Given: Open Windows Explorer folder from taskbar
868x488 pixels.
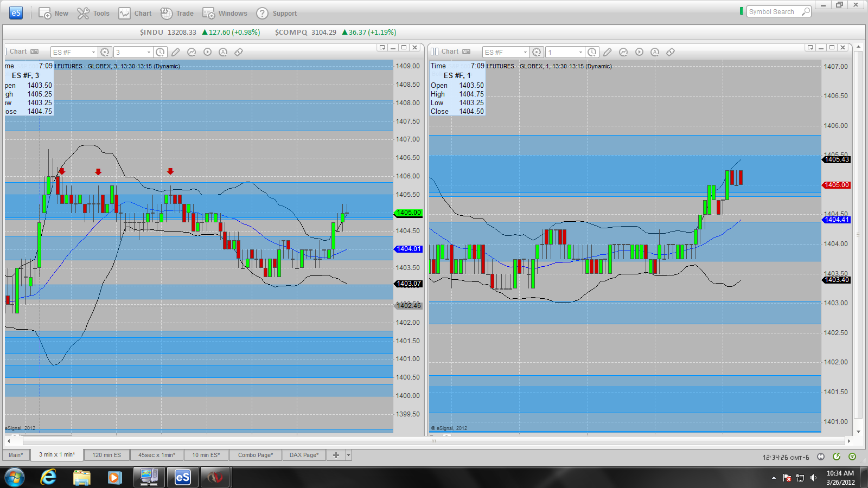Looking at the screenshot, I should pos(82,477).
